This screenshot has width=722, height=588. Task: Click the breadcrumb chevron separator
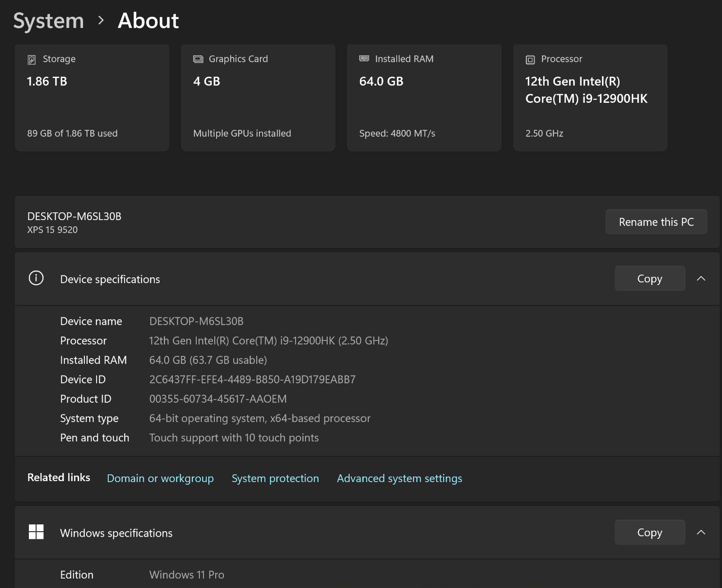point(101,20)
